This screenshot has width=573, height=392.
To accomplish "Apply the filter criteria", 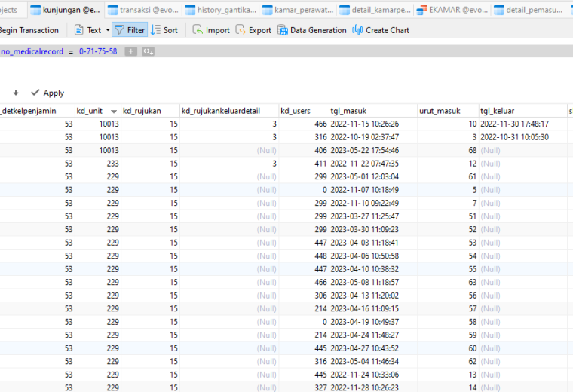I will pyautogui.click(x=47, y=93).
